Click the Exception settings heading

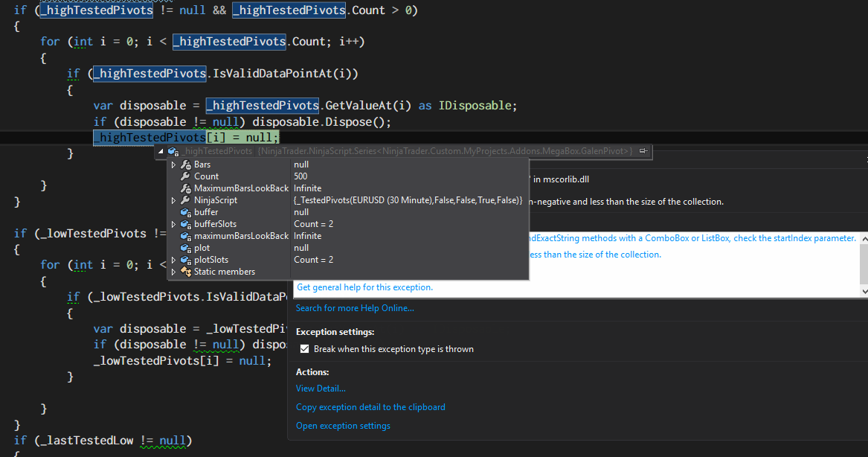(x=335, y=332)
